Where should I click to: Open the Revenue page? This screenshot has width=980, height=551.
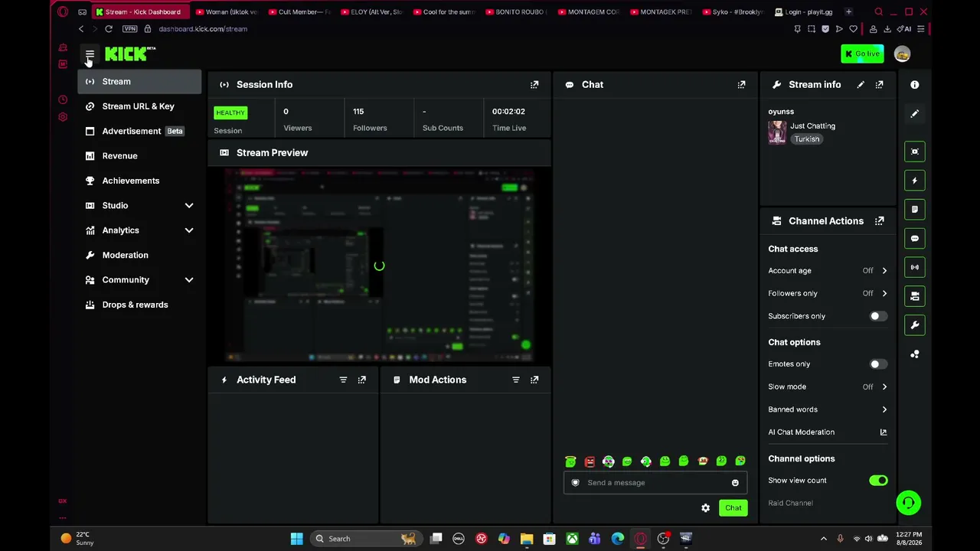tap(139, 156)
